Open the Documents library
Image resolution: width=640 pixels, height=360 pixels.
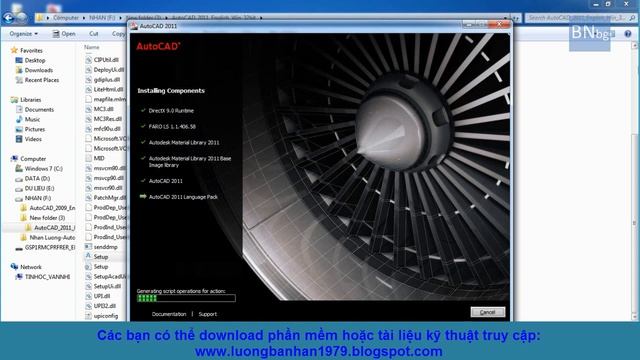(39, 109)
